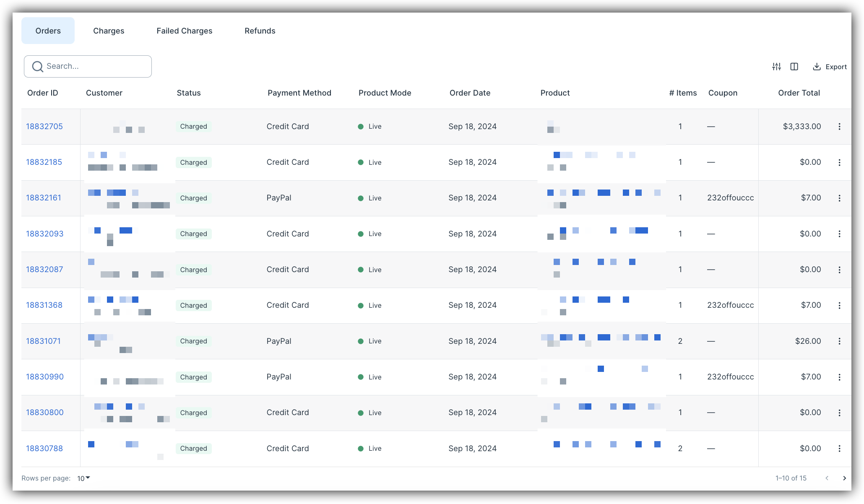Screen dimensions: 864x504
Task: Switch to the Charges tab
Action: (109, 31)
